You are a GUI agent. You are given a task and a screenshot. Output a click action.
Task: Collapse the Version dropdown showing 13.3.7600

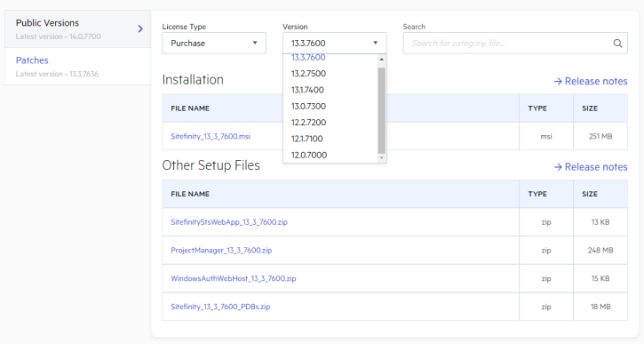coord(334,44)
